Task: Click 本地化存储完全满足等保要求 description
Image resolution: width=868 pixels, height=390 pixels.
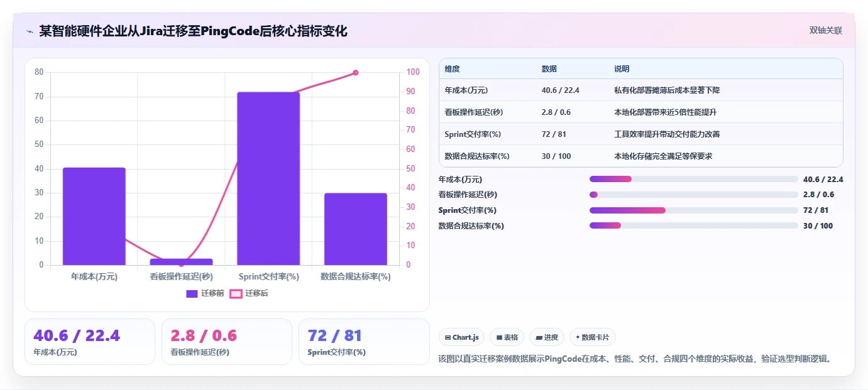Action: [663, 156]
